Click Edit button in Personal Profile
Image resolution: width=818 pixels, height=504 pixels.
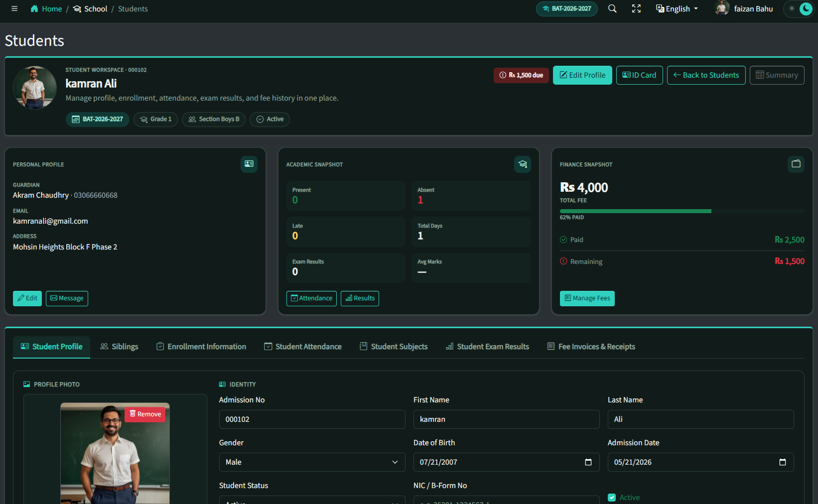(x=27, y=298)
